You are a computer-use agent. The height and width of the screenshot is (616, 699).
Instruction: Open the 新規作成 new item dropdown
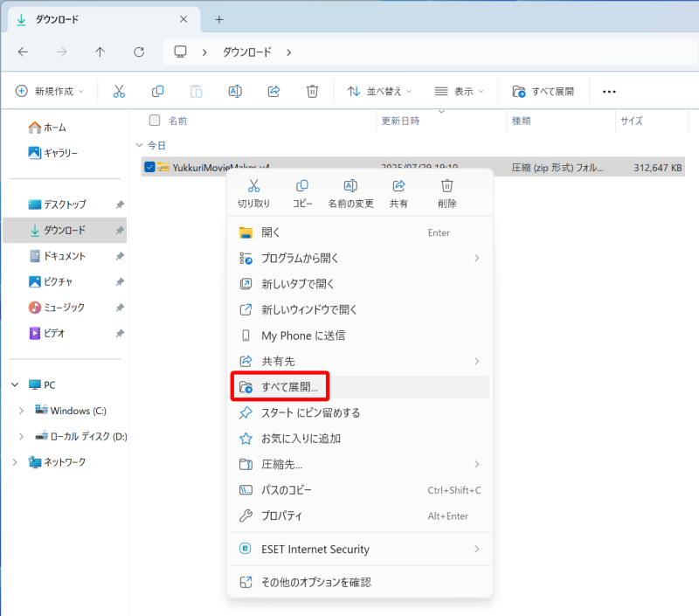[51, 92]
